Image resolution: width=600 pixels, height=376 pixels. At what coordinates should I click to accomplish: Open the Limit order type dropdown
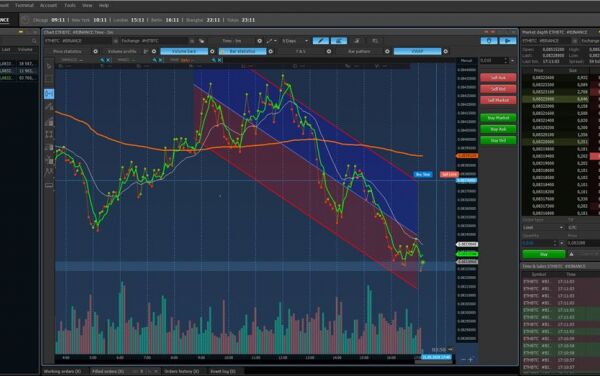pos(543,228)
